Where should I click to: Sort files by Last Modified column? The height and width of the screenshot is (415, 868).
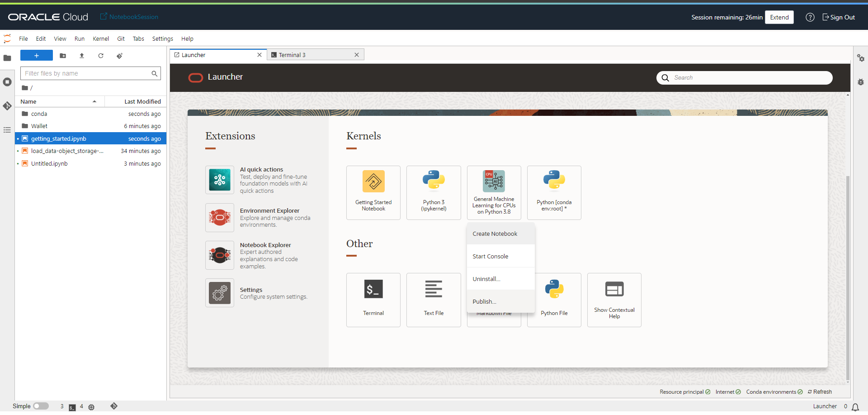136,101
